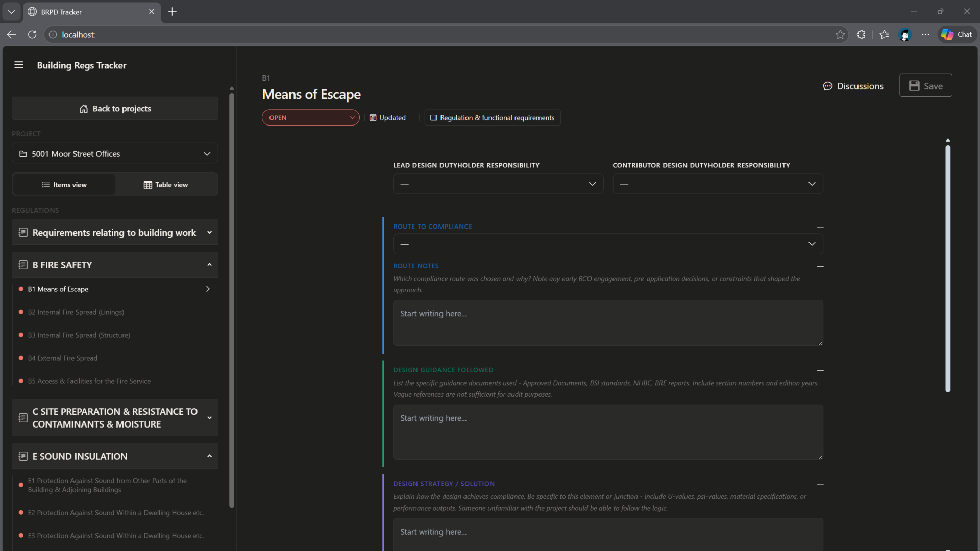The height and width of the screenshot is (551, 980).
Task: Open the OPEN status dropdown
Action: [310, 117]
